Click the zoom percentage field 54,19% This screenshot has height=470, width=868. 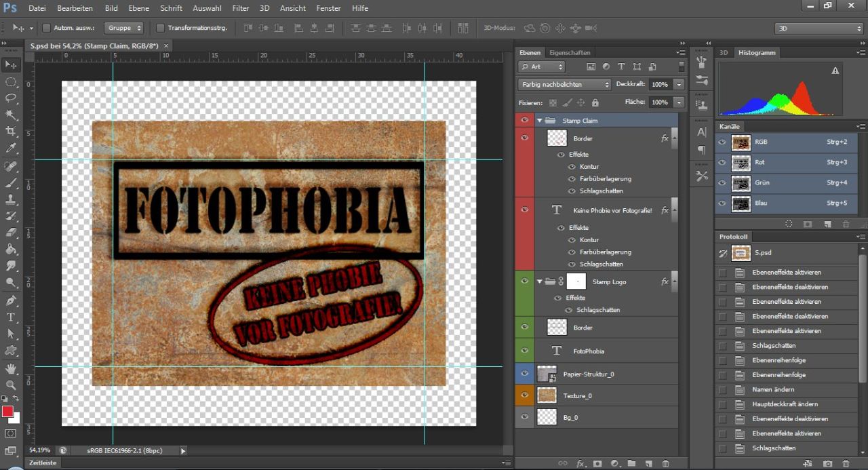coord(39,450)
